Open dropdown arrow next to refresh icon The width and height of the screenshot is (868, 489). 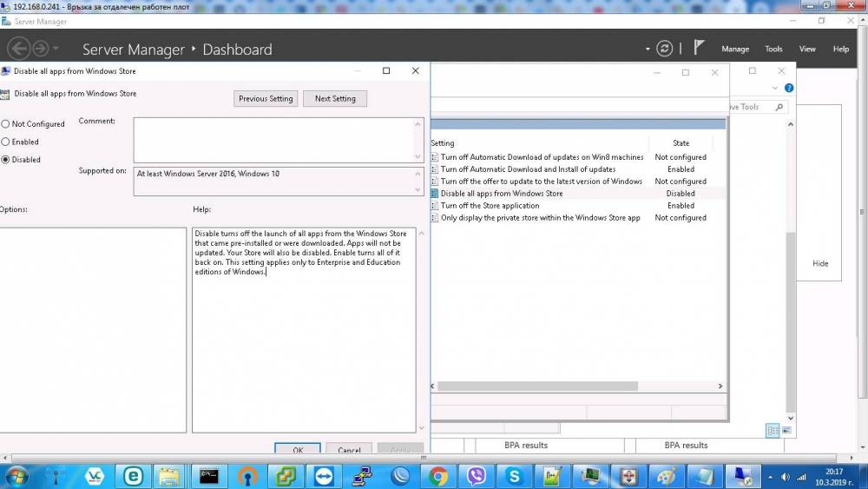(648, 49)
